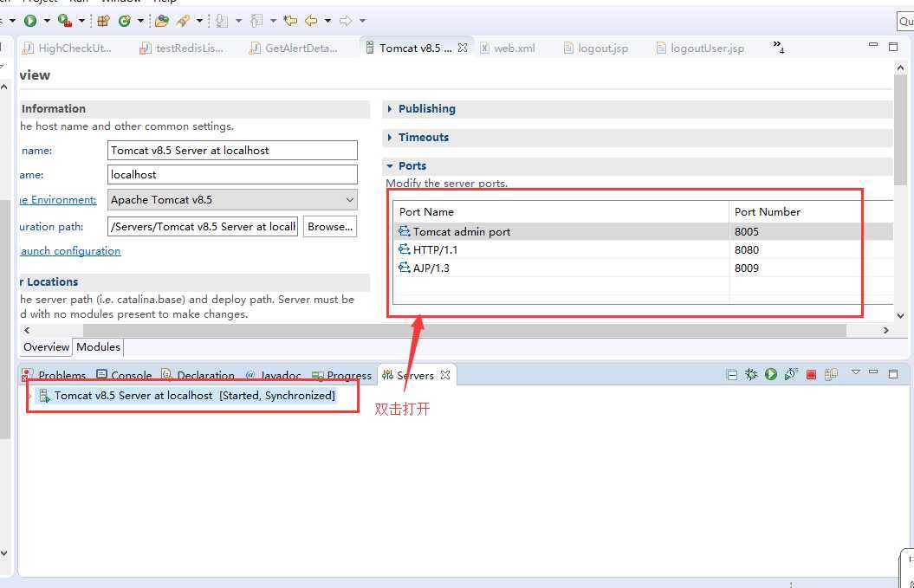Open the Run button dropdown arrow
The image size is (914, 588).
point(47,21)
